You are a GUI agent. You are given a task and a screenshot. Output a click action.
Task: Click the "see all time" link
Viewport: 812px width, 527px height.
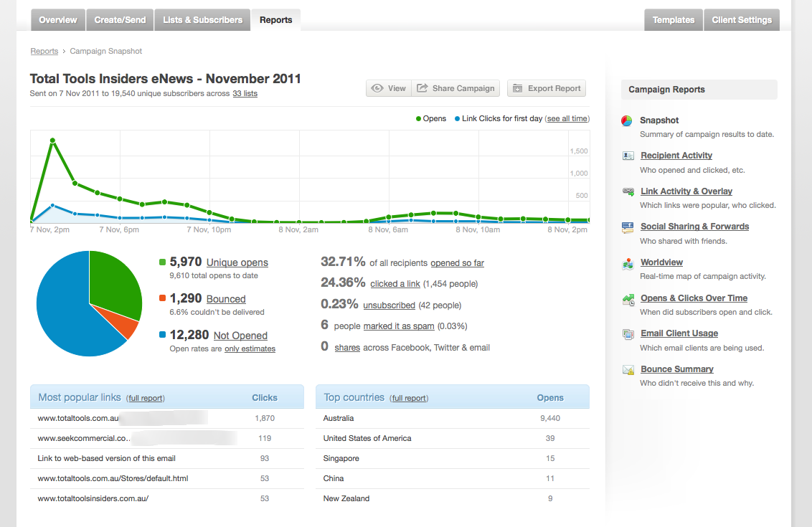click(x=567, y=118)
